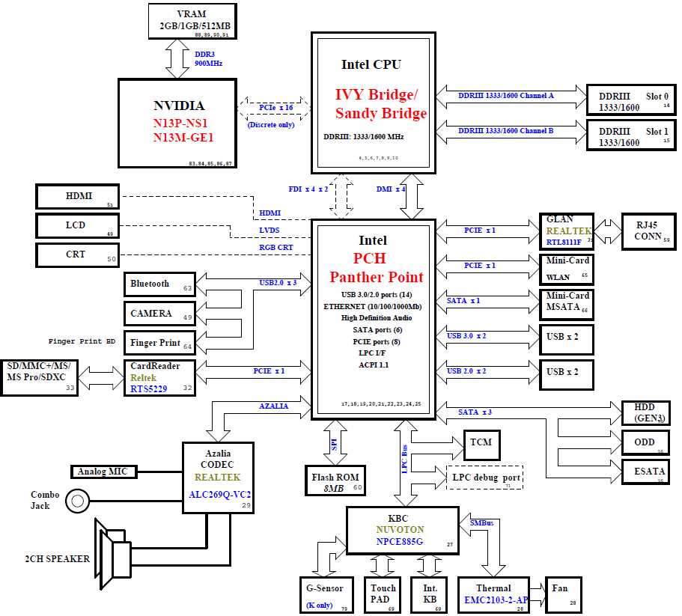The width and height of the screenshot is (682, 616).
Task: Select the NVIDIA N13P-NS1 GPU block
Action: coord(177,123)
